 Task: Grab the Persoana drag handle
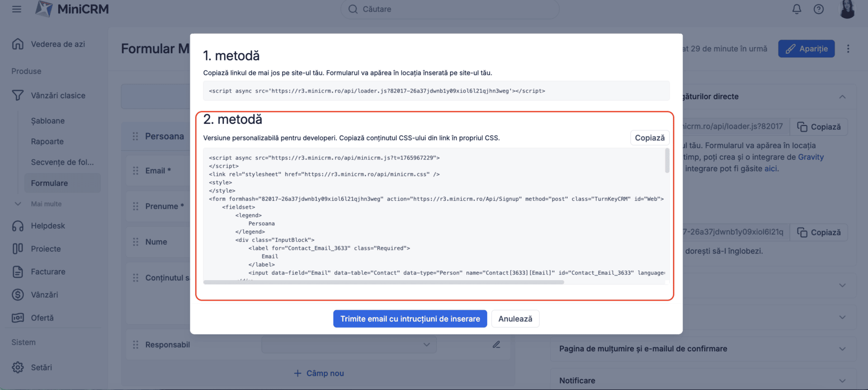click(135, 136)
